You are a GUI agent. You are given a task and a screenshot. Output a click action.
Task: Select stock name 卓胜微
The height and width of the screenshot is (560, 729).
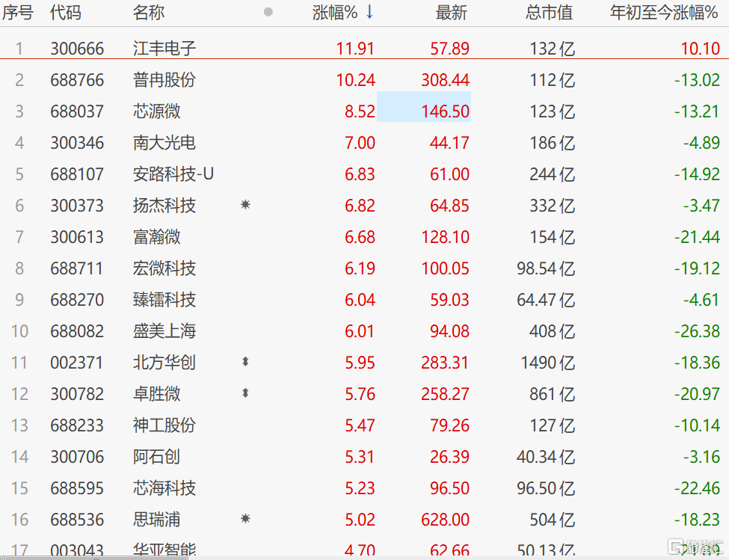(157, 394)
